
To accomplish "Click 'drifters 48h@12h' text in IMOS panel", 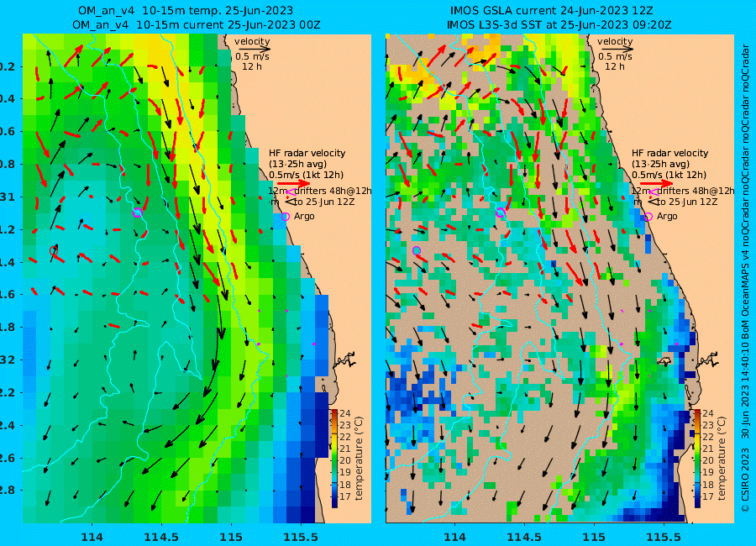I will click(696, 191).
